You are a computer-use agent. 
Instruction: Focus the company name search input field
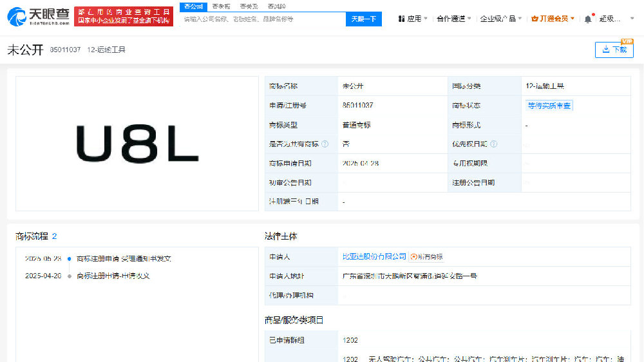coord(263,19)
